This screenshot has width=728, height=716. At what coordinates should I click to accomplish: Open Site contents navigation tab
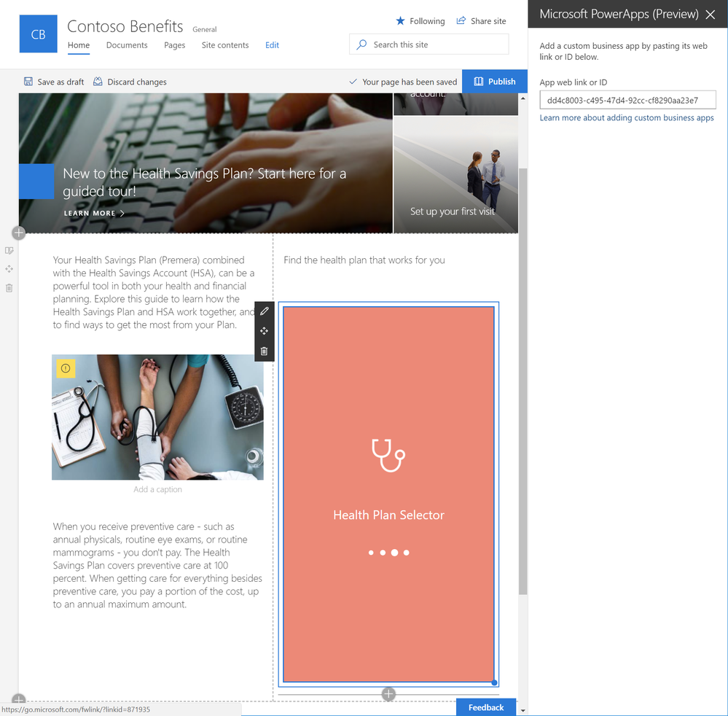[225, 45]
